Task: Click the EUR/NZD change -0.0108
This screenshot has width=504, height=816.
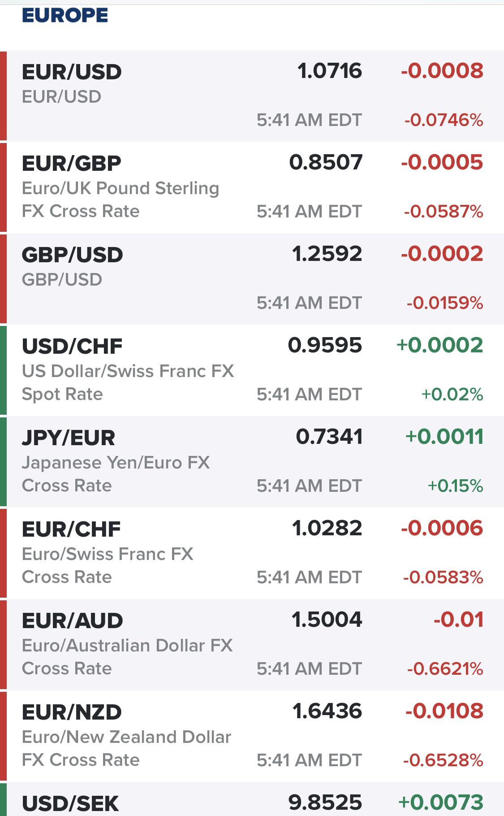Action: [x=444, y=711]
